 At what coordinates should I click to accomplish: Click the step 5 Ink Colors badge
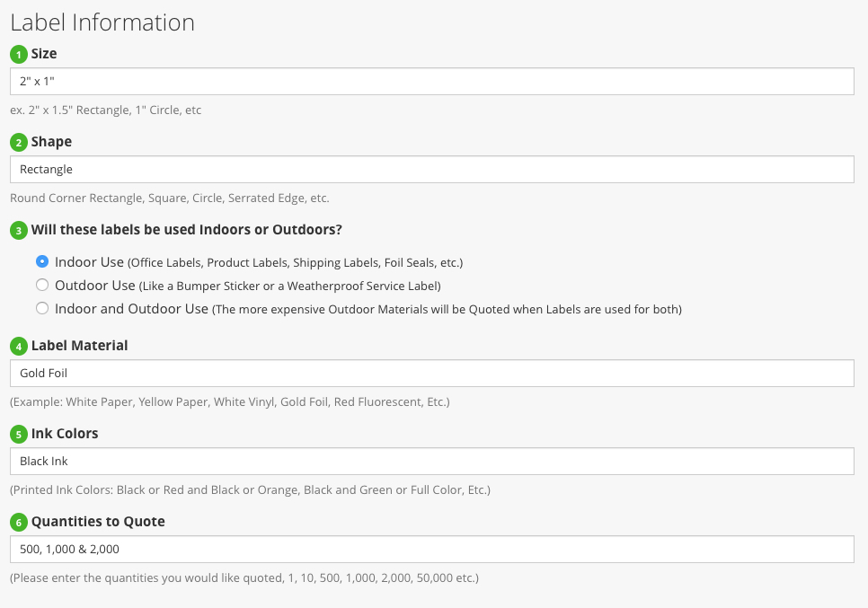(x=19, y=434)
